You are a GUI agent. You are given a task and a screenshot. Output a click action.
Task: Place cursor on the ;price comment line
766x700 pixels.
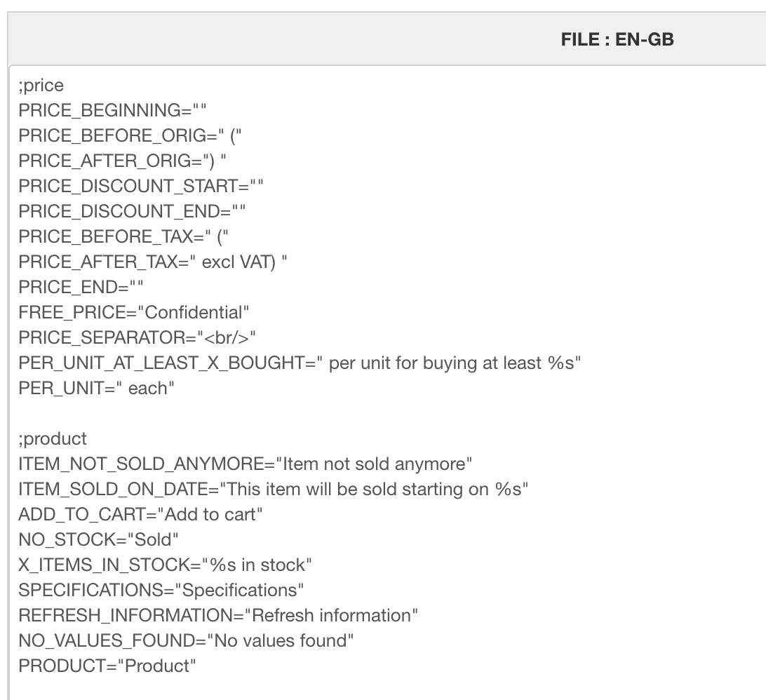pos(41,86)
